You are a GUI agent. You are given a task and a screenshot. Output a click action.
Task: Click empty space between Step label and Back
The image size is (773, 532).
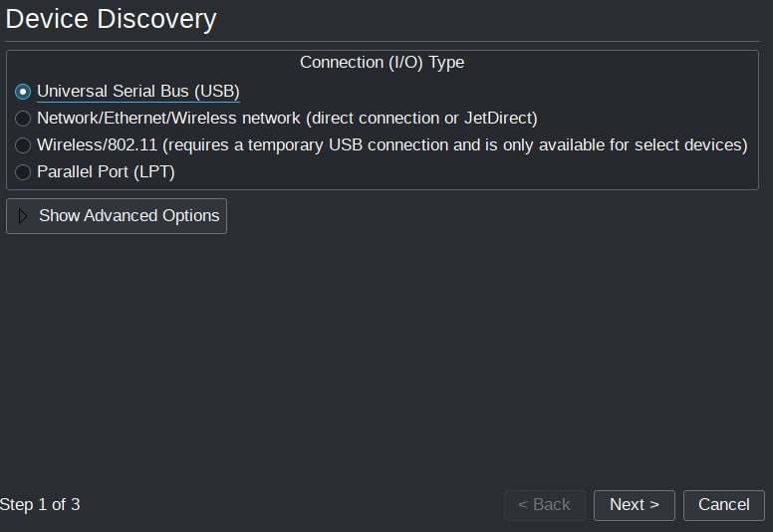pyautogui.click(x=289, y=505)
